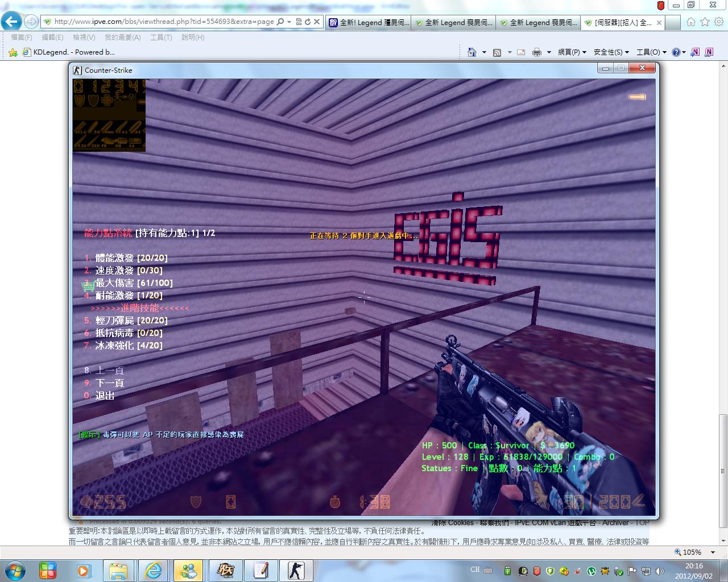The height and width of the screenshot is (582, 728).
Task: Click the CH language indicator in taskbar
Action: 475,569
